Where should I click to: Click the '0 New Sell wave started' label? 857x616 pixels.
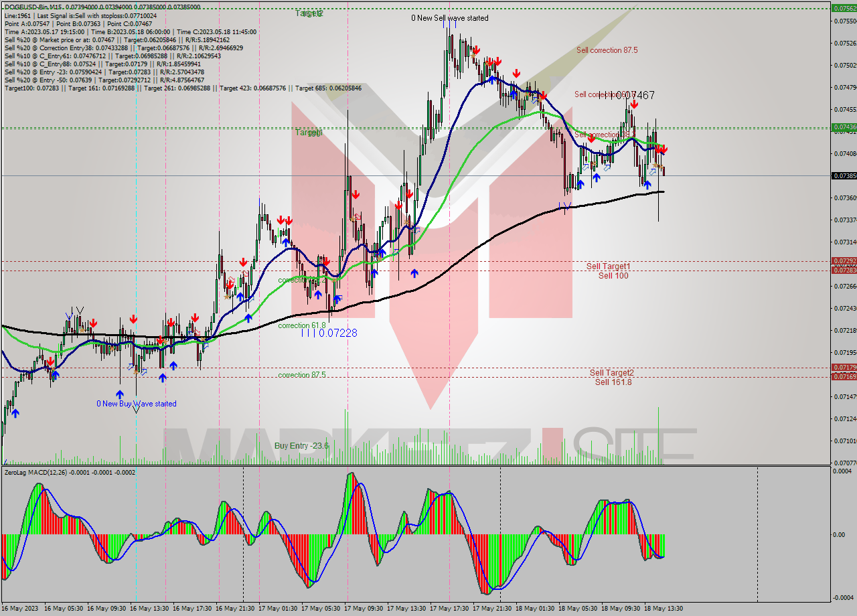(449, 18)
